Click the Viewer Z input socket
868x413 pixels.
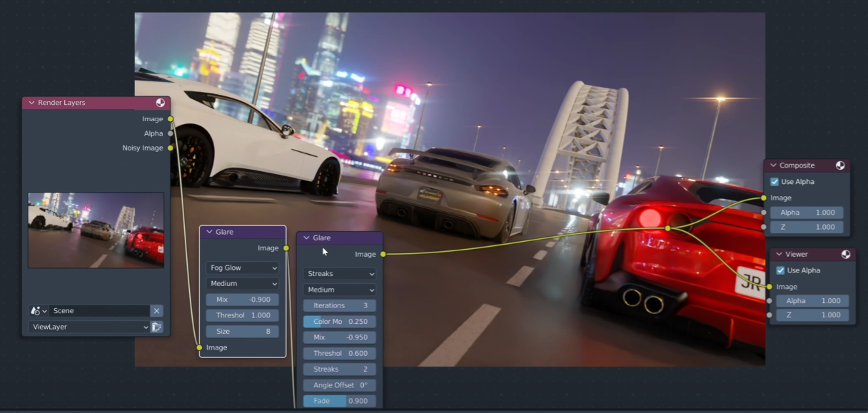point(769,315)
